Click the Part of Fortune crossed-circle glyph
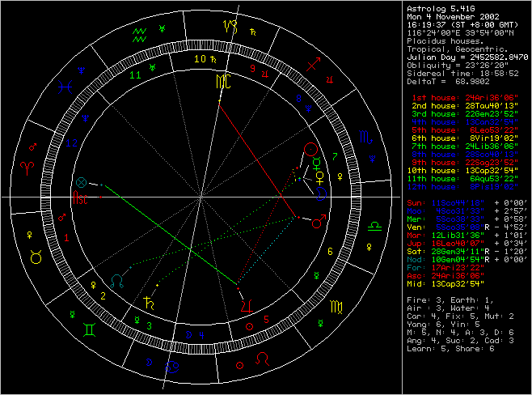The height and width of the screenshot is (395, 532). click(80, 181)
